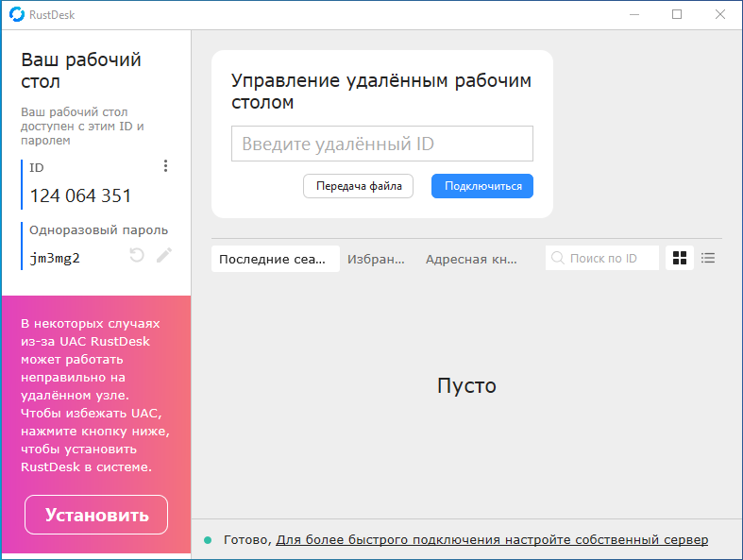Select the one-time password jm3mg2
The image size is (743, 560).
click(x=55, y=259)
